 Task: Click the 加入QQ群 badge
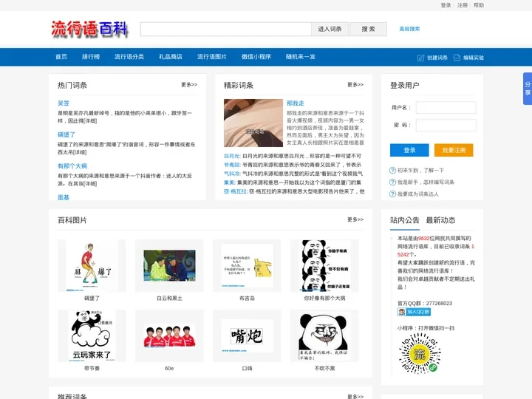(414, 312)
